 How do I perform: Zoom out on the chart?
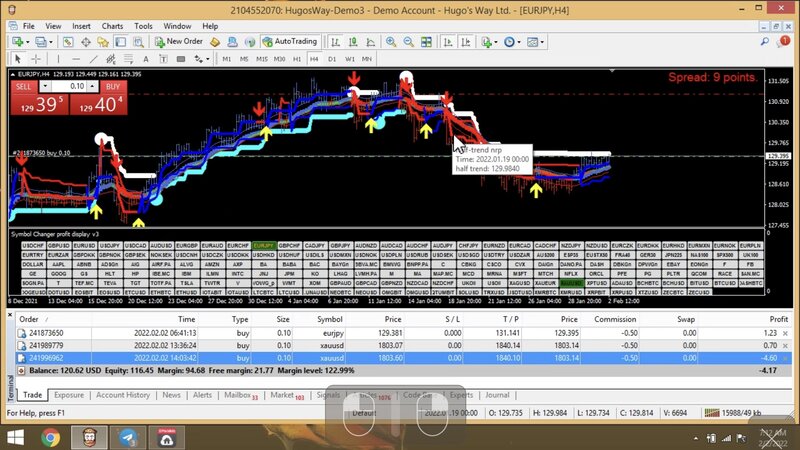409,42
